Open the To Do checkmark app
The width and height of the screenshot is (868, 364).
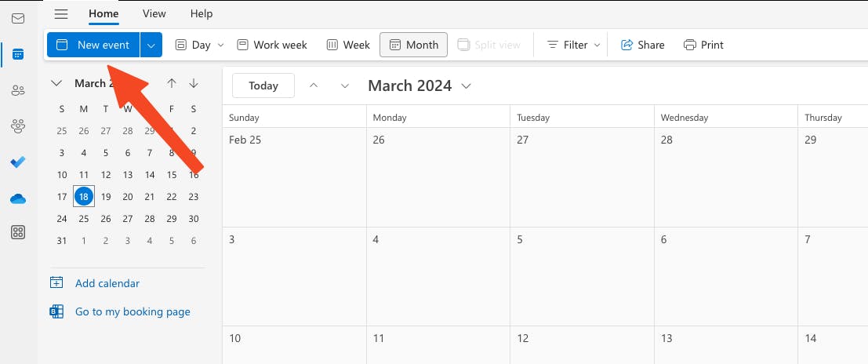tap(18, 162)
